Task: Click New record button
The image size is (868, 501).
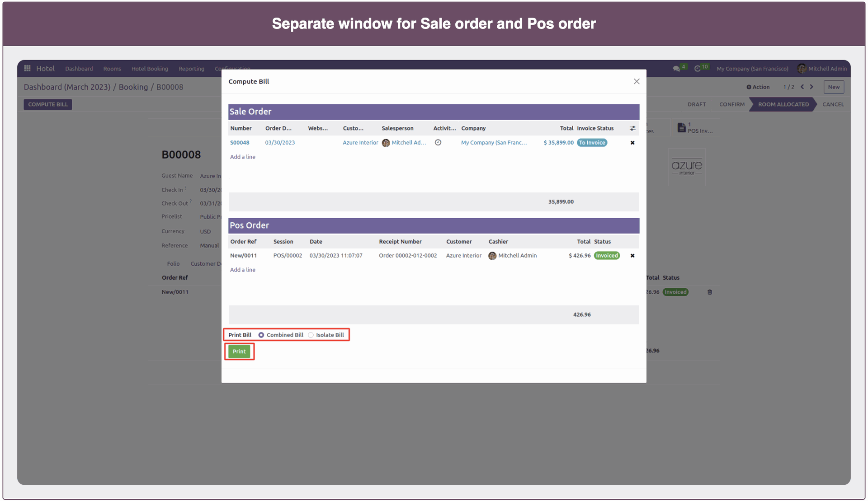Action: (834, 87)
